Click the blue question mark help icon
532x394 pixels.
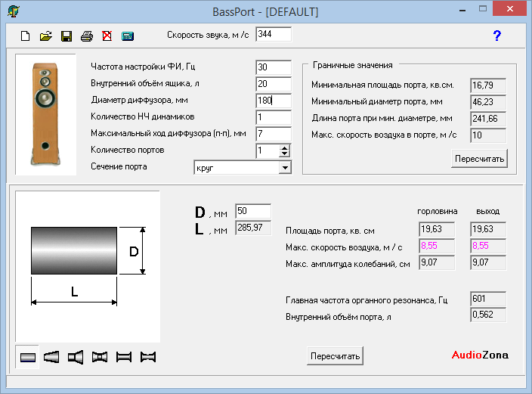point(496,36)
